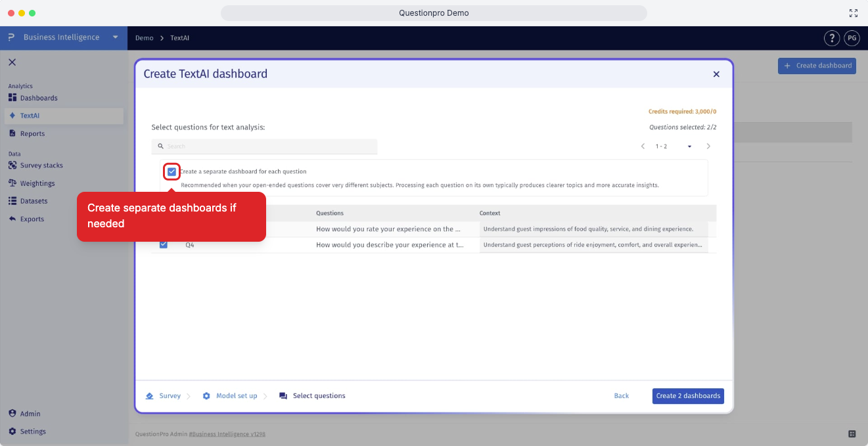Toggle Create a separate dashboard for each question

click(171, 171)
